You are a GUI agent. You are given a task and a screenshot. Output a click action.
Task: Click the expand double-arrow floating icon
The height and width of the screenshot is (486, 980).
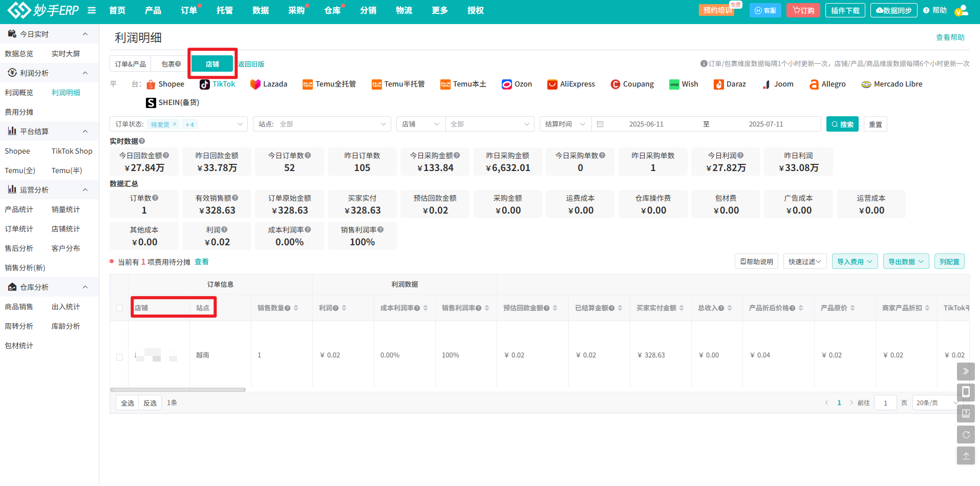click(966, 371)
